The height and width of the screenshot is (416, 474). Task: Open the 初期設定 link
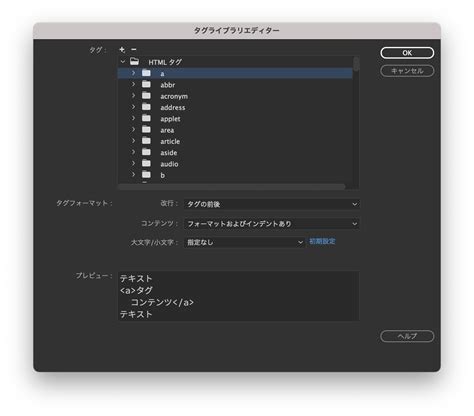[322, 241]
